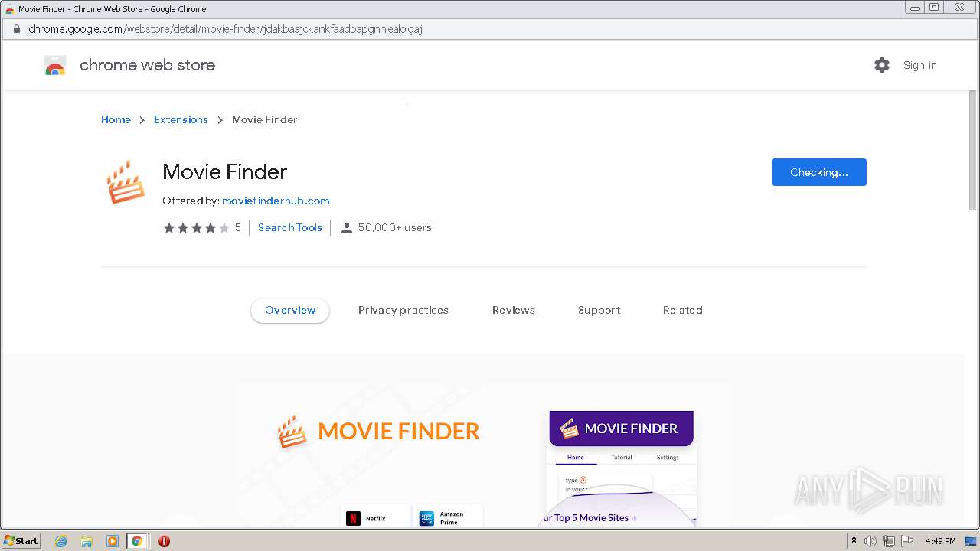Show hidden tray icons arrow

pyautogui.click(x=854, y=540)
